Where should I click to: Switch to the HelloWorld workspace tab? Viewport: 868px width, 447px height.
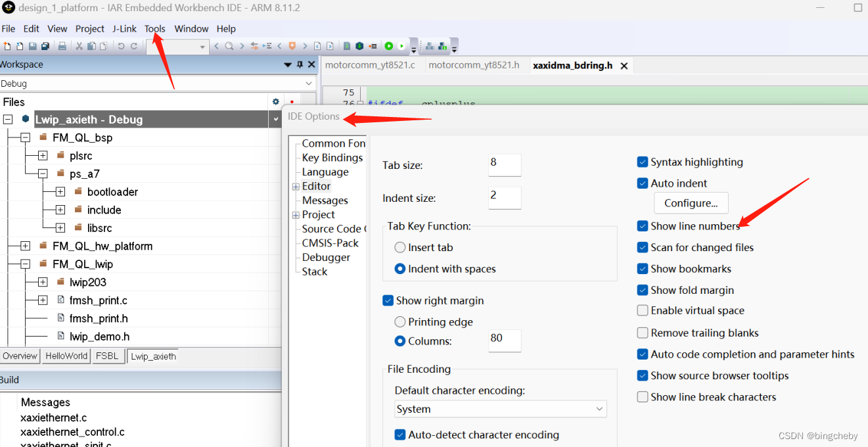[66, 356]
